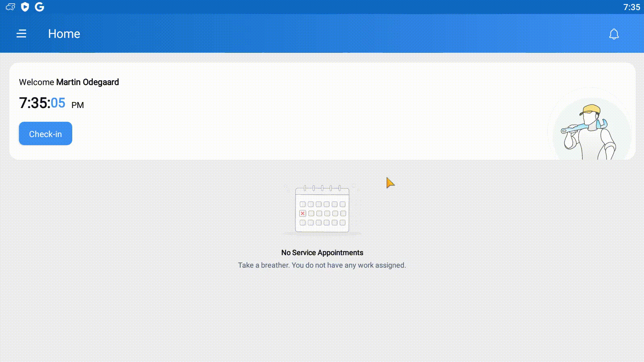The height and width of the screenshot is (362, 644).
Task: Click the status bar clock showing 7:35
Action: tap(631, 7)
